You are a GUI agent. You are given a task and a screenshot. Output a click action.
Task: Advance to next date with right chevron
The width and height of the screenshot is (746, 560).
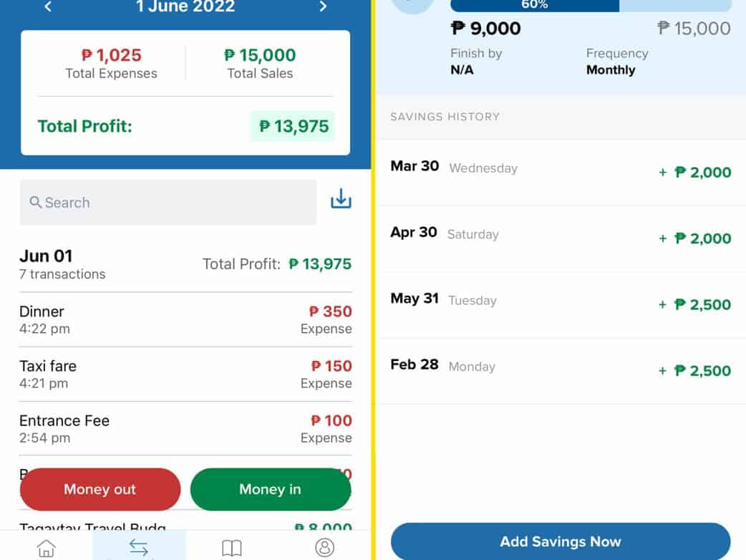pos(323,7)
